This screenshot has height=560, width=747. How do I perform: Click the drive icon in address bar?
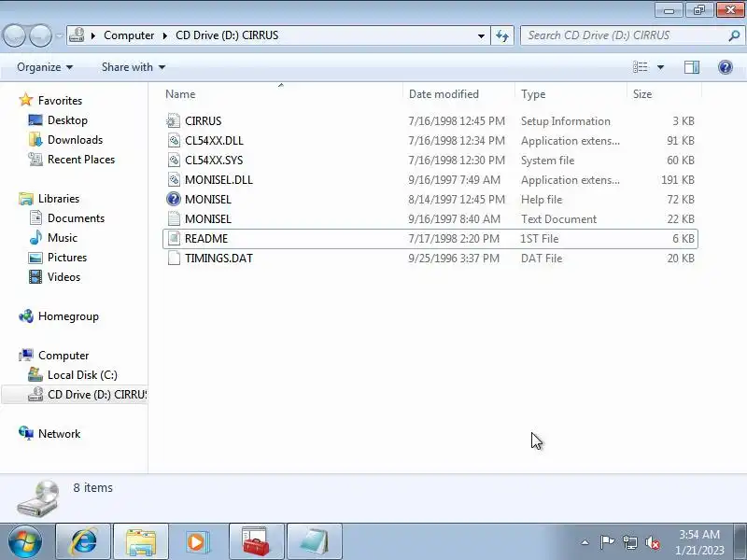tap(77, 35)
